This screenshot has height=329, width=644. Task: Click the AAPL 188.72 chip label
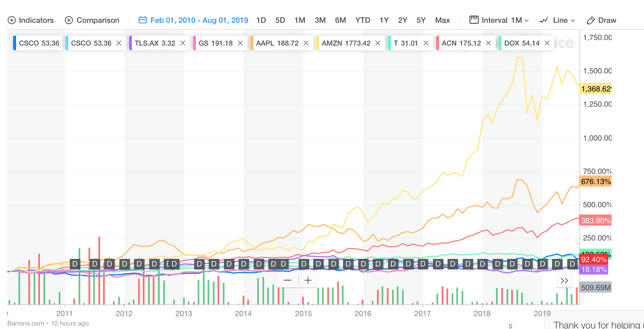tap(277, 43)
